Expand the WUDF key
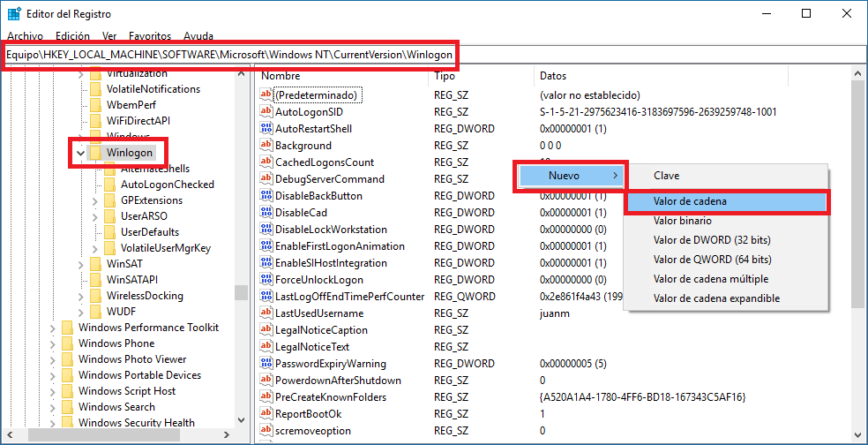This screenshot has height=445, width=868. (x=81, y=312)
